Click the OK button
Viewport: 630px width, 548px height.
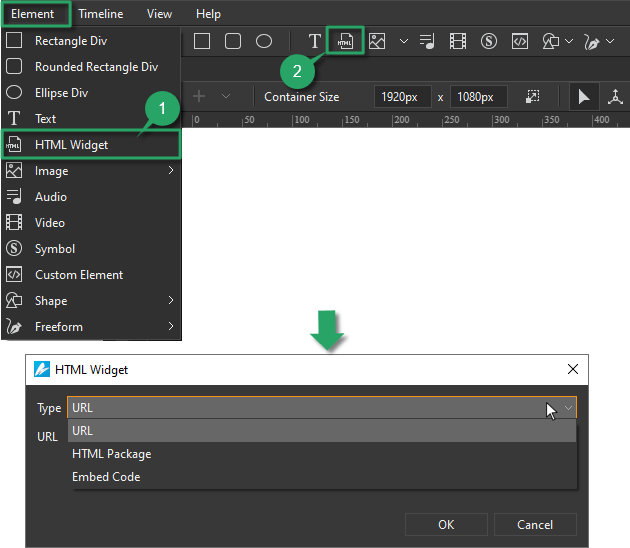(x=446, y=524)
